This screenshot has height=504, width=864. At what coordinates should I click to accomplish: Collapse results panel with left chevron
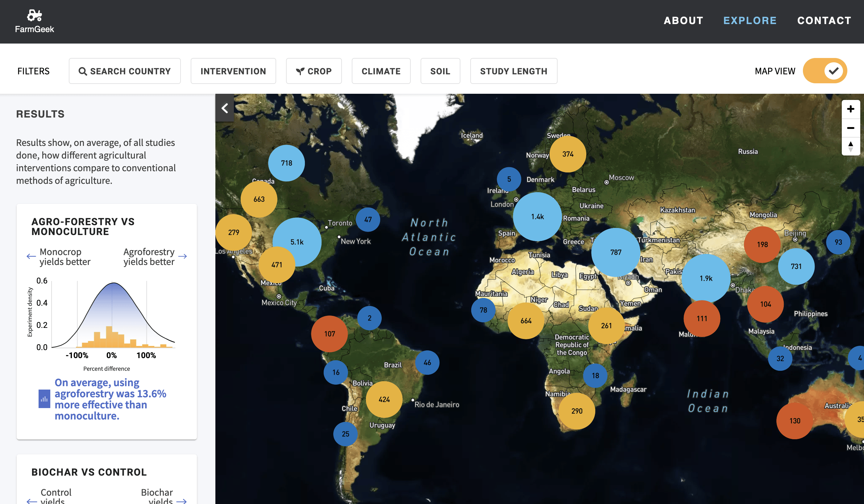[x=225, y=108]
